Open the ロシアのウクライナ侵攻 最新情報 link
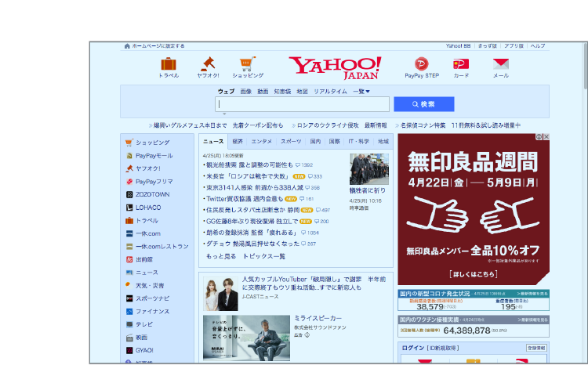The width and height of the screenshot is (588, 365). (342, 125)
